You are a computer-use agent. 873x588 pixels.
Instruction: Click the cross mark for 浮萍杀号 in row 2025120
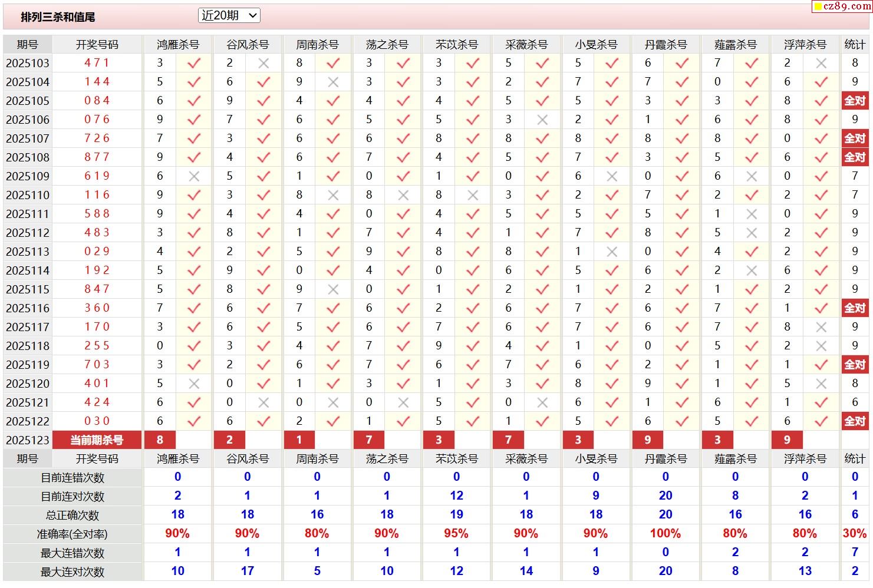coord(821,384)
